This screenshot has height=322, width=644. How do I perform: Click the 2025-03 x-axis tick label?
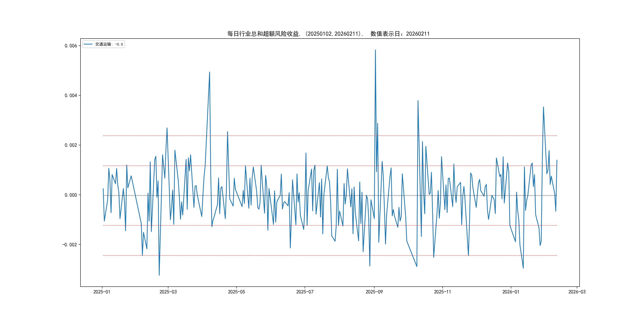(168, 292)
